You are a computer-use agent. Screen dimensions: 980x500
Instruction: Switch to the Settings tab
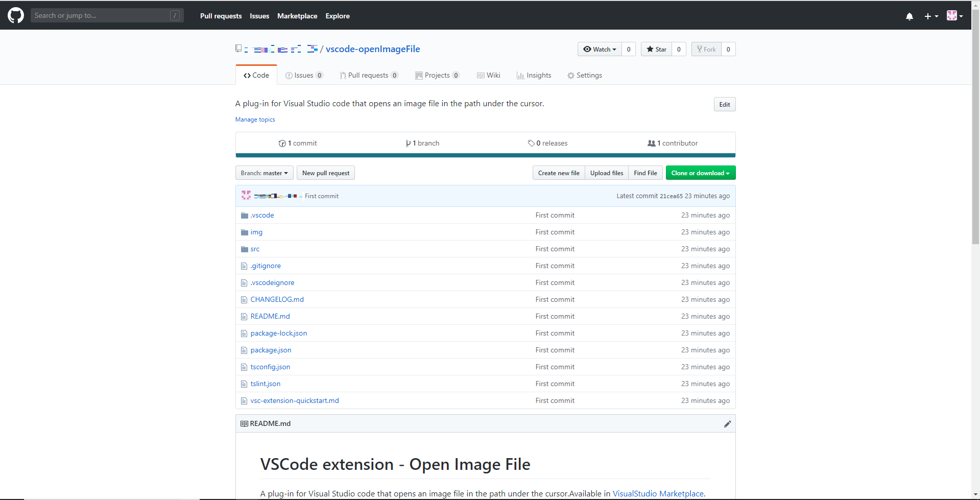point(584,75)
